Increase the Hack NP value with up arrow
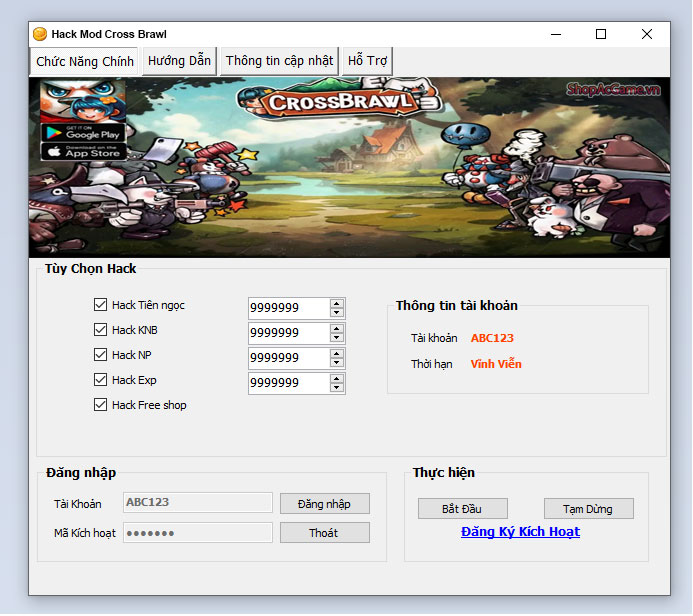693x616 pixels. click(x=337, y=354)
